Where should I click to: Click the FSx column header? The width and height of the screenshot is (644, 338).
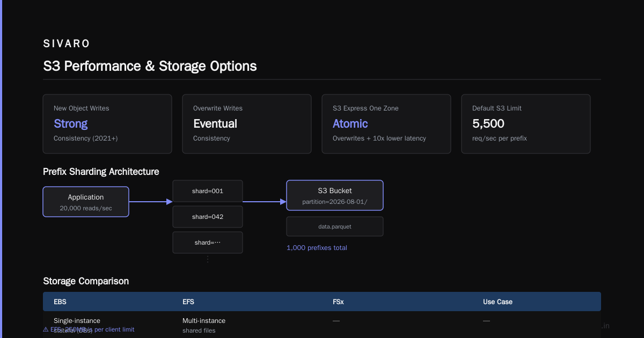[x=338, y=302]
